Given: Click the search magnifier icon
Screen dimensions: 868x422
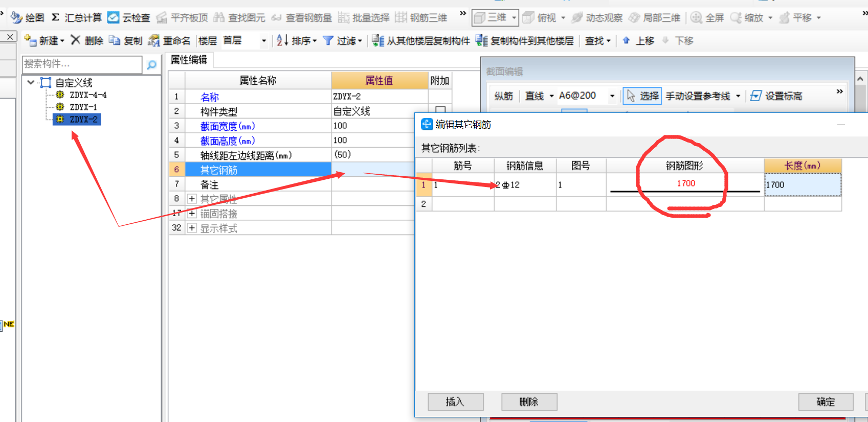Looking at the screenshot, I should click(x=151, y=65).
